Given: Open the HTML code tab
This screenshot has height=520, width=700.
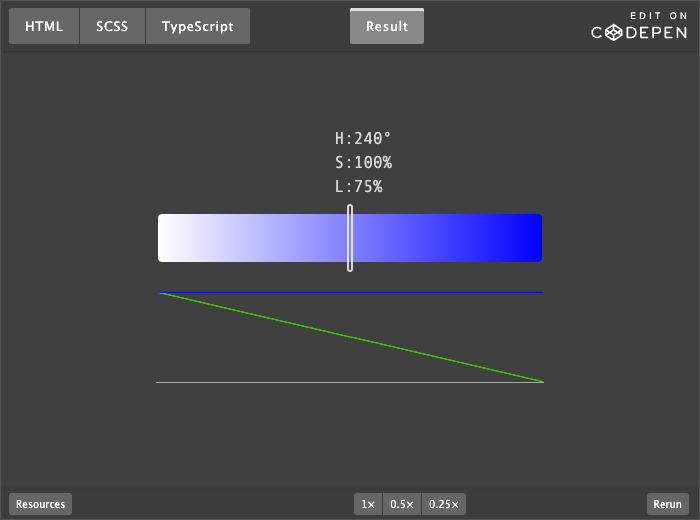Looking at the screenshot, I should click(x=44, y=27).
